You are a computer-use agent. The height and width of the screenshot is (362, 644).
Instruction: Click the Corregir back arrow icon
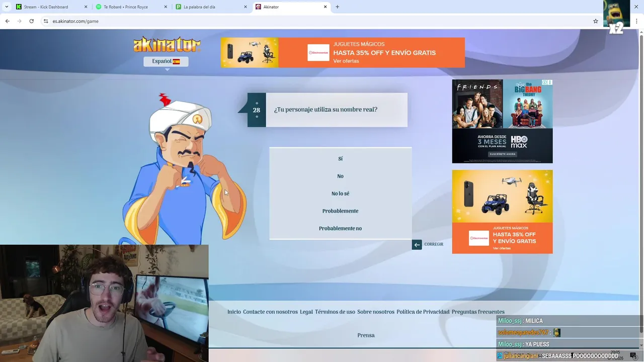417,245
